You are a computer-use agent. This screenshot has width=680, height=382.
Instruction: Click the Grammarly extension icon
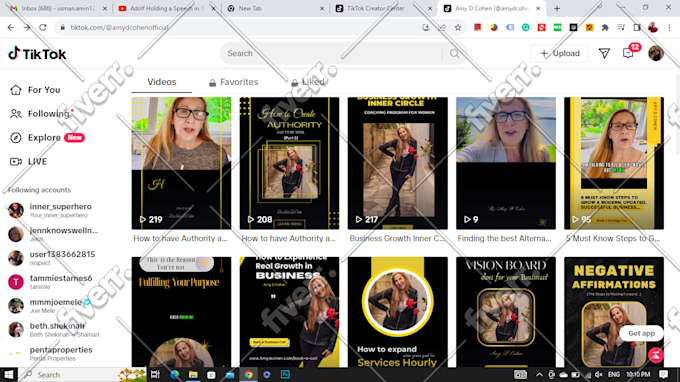tap(526, 27)
